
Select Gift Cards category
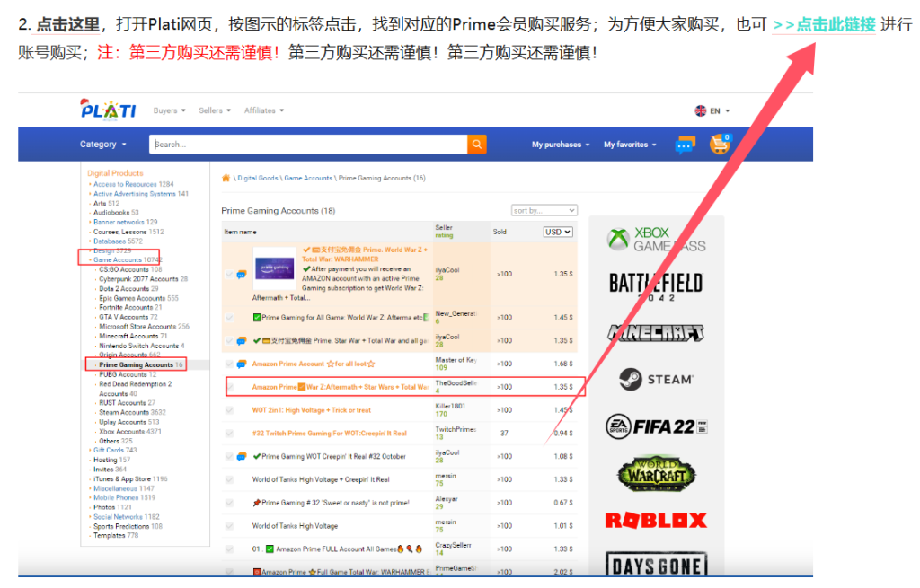[x=109, y=451]
